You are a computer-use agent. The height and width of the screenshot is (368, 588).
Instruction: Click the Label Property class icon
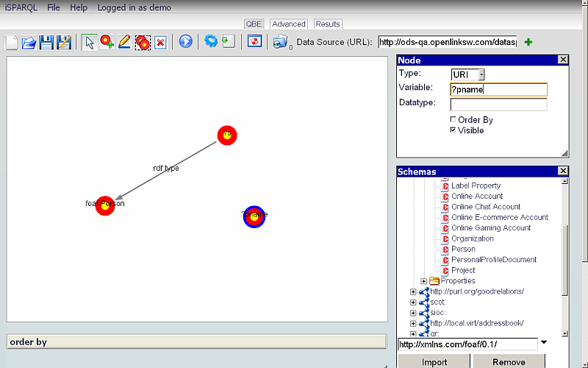445,186
